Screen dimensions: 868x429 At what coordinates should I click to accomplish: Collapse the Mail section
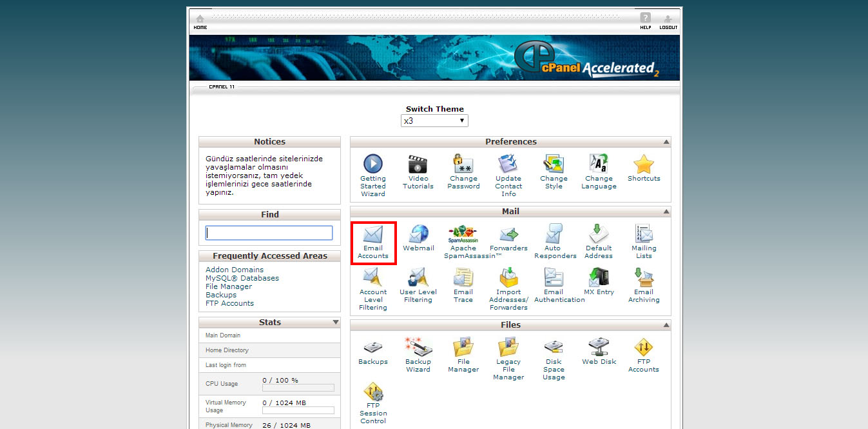pyautogui.click(x=665, y=211)
